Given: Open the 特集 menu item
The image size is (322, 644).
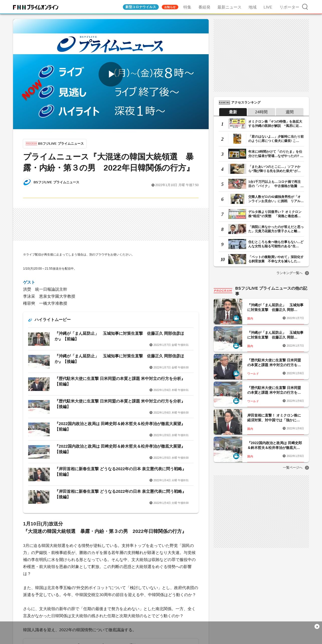Looking at the screenshot, I should point(187,7).
